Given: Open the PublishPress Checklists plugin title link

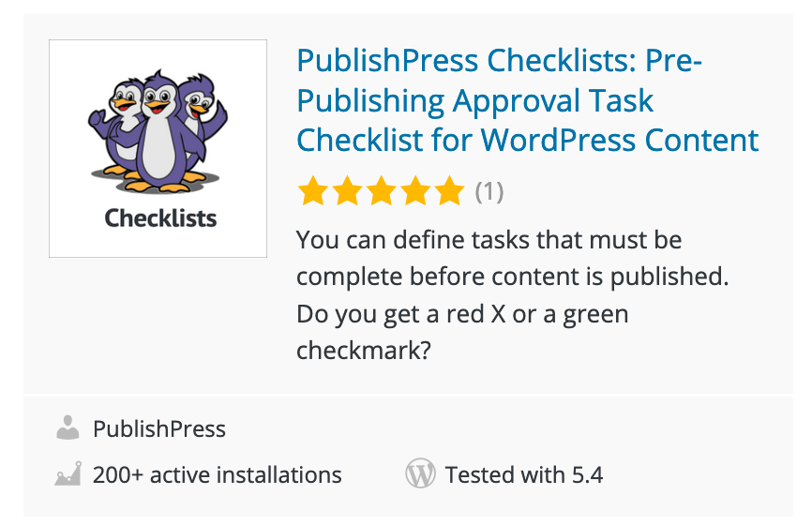Looking at the screenshot, I should point(527,100).
